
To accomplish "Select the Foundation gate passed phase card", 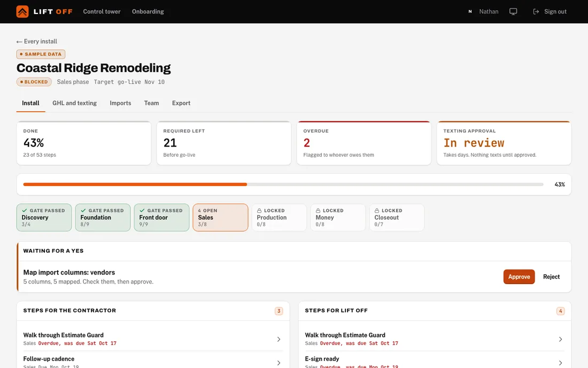I will [103, 218].
